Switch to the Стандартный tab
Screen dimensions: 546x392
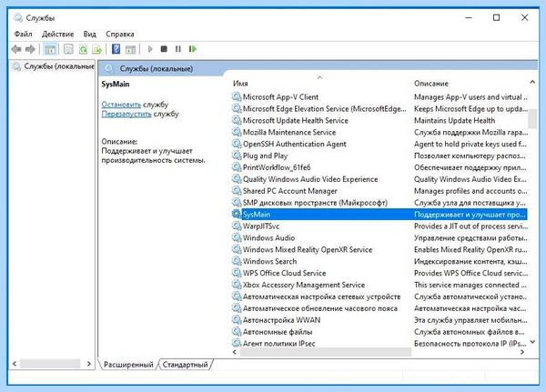[186, 365]
